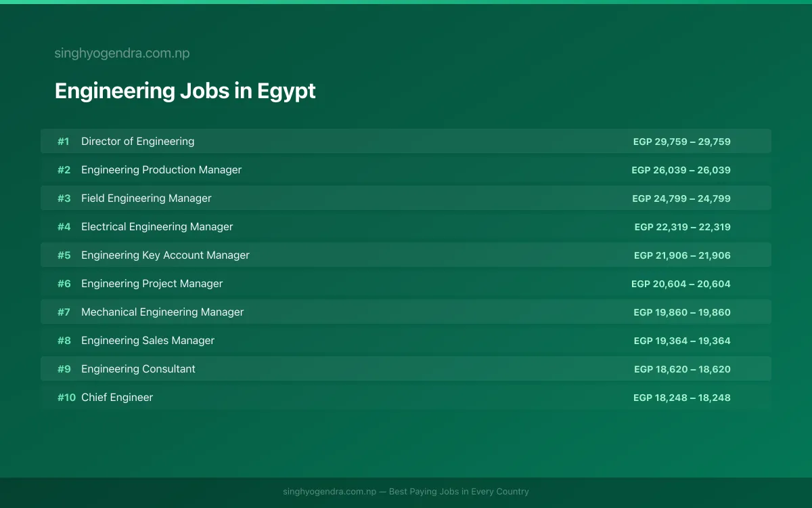
Task: Select the 'Mechanical Engineering Manager' job title
Action: point(162,312)
